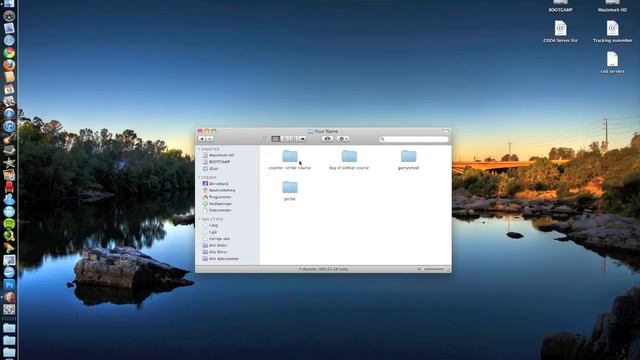
Task: Switch Finder to Cover Flow view
Action: 302,139
